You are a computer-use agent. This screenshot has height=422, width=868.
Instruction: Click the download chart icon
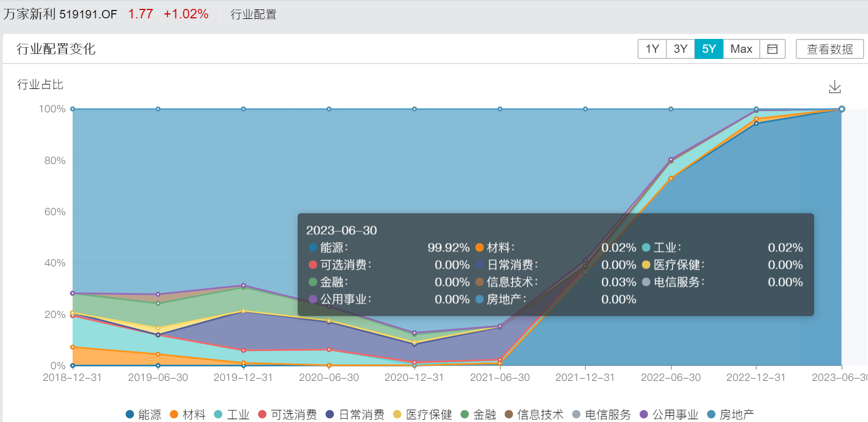pos(835,87)
